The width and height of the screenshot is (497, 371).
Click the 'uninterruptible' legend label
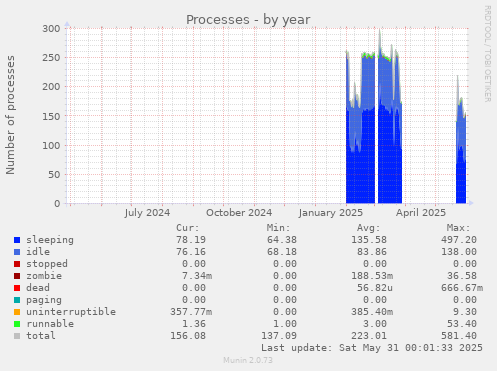click(x=71, y=312)
